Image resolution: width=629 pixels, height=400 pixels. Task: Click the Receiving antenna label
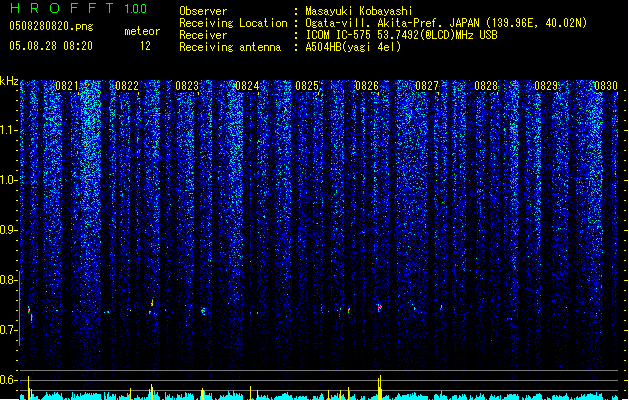coord(230,47)
